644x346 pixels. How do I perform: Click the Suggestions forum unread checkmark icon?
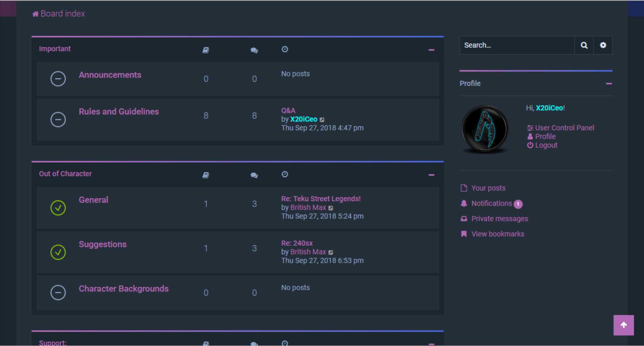(58, 252)
